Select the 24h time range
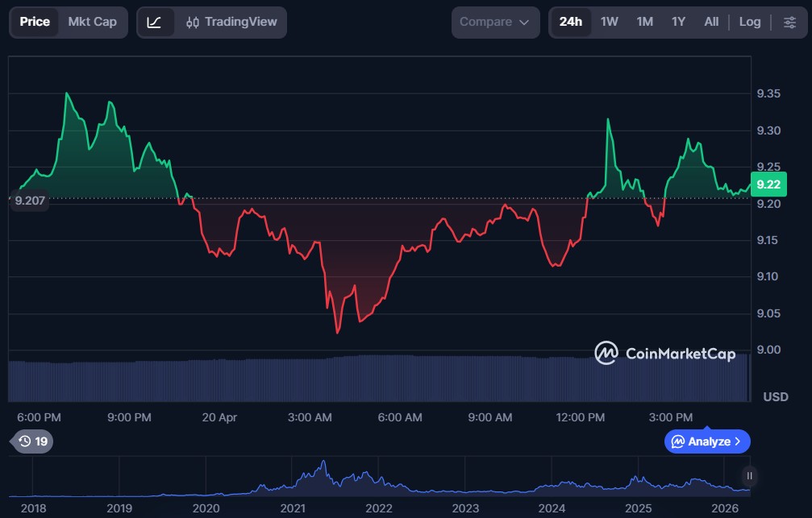The width and height of the screenshot is (812, 518). [570, 22]
